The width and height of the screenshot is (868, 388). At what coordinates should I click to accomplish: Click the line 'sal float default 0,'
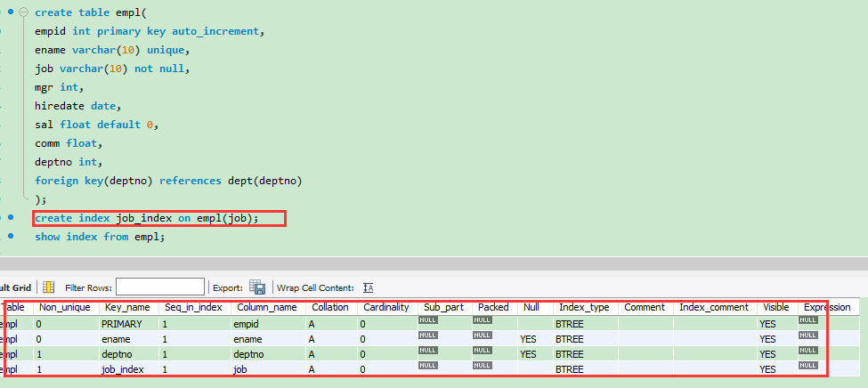tap(97, 125)
